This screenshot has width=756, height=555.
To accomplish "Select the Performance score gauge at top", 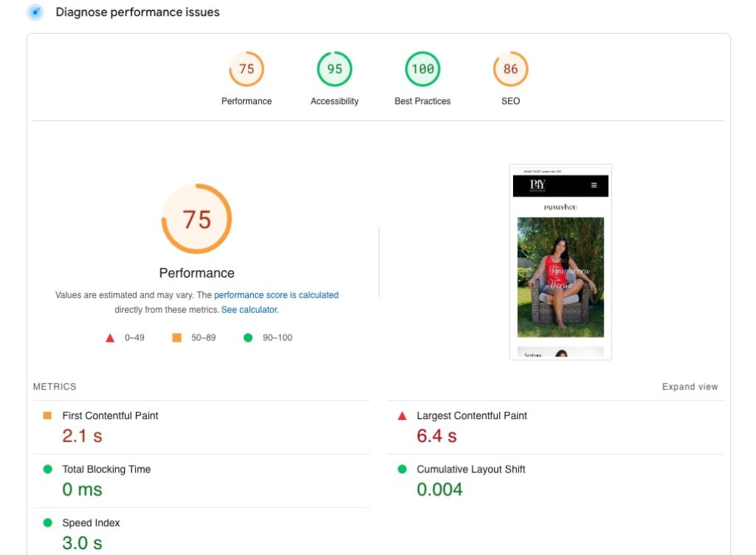I will pyautogui.click(x=246, y=69).
